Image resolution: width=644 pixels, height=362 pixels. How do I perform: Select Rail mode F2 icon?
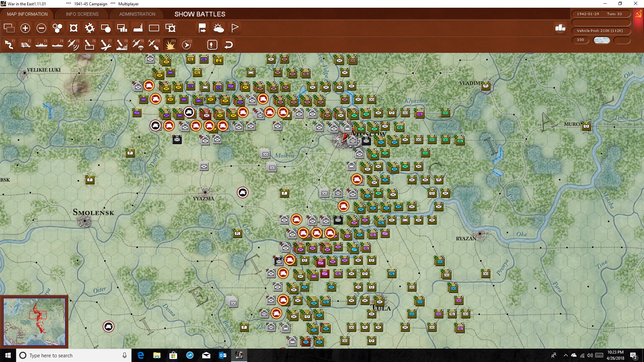pos(25,45)
